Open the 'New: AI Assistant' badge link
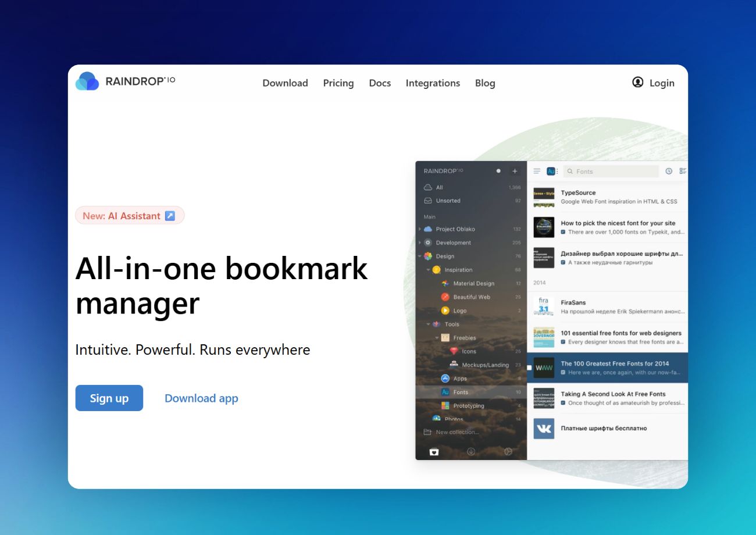The width and height of the screenshot is (756, 535). (x=130, y=216)
